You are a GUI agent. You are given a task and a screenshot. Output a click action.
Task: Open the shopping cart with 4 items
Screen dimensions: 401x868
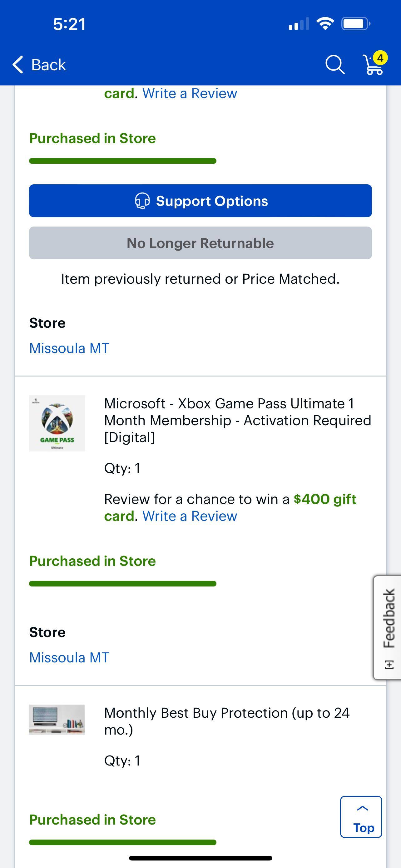[x=374, y=64]
